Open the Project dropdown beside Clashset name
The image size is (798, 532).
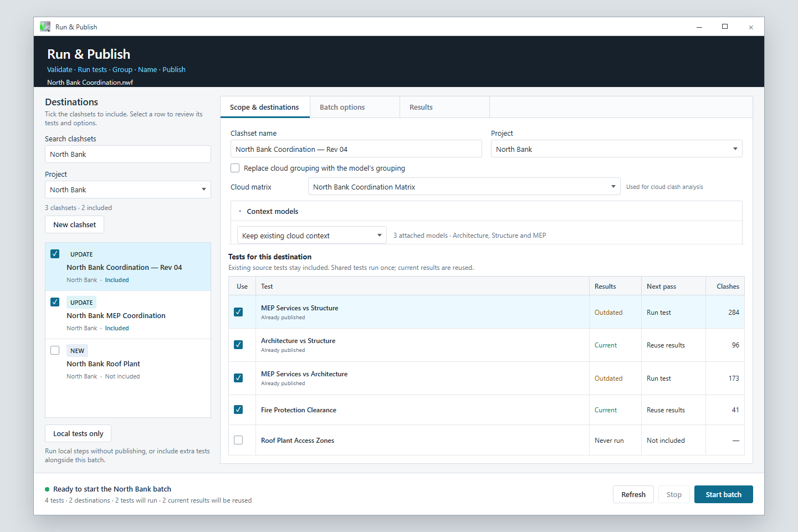pos(617,149)
